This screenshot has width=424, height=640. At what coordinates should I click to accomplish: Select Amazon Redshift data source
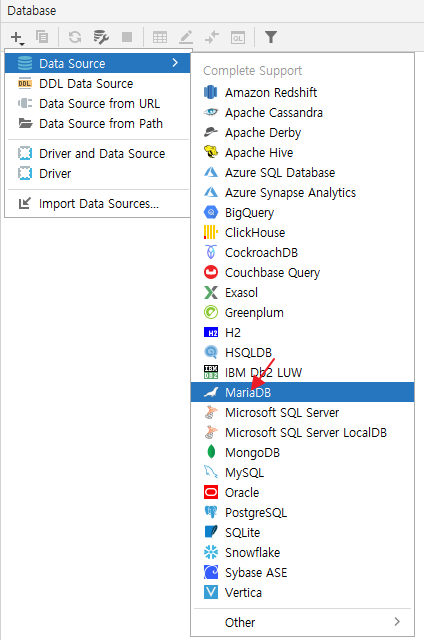302,93
